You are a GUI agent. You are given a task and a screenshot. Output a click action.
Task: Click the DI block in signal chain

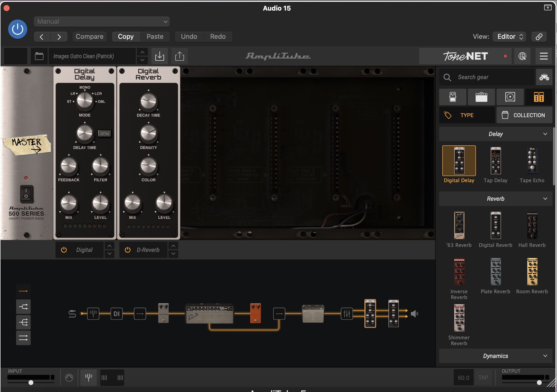[116, 314]
